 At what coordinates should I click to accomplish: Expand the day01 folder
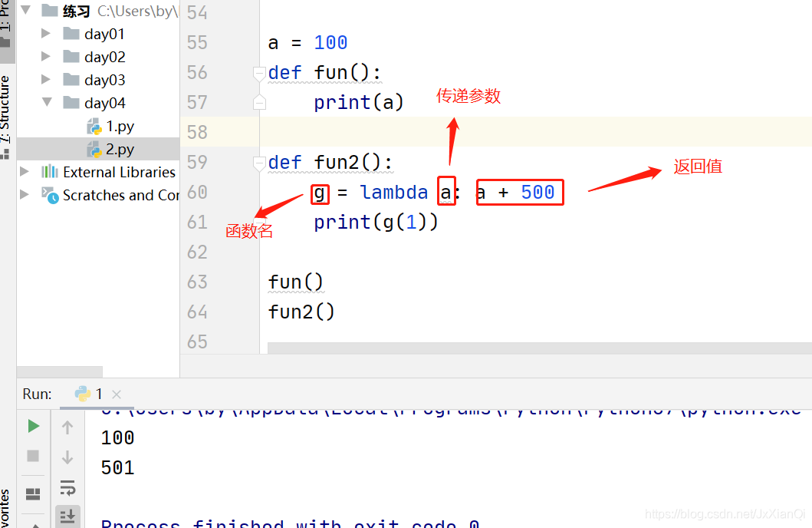tap(45, 33)
